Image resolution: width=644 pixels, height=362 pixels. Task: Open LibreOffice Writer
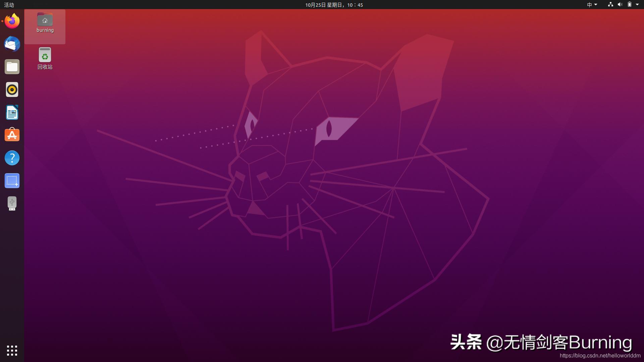click(x=12, y=112)
